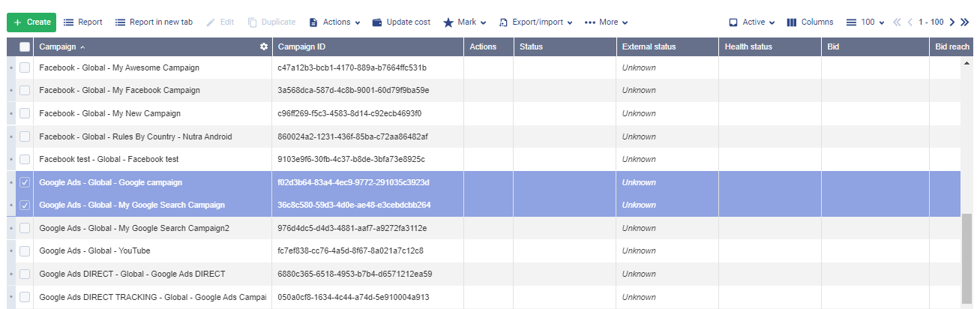Viewport: 980px width, 309px height.
Task: Jump to the last page arrow
Action: pos(965,22)
